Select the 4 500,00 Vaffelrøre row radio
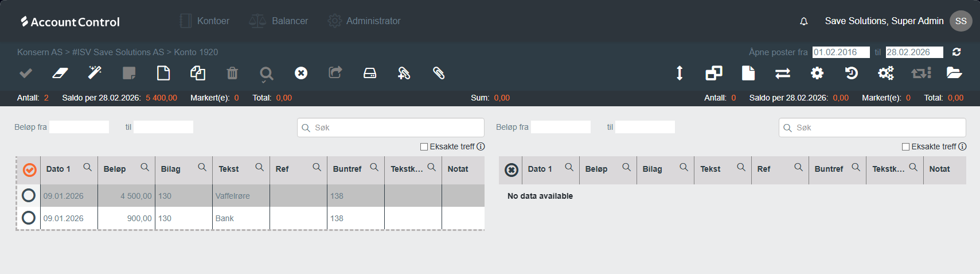Image resolution: width=980 pixels, height=274 pixels. point(29,195)
